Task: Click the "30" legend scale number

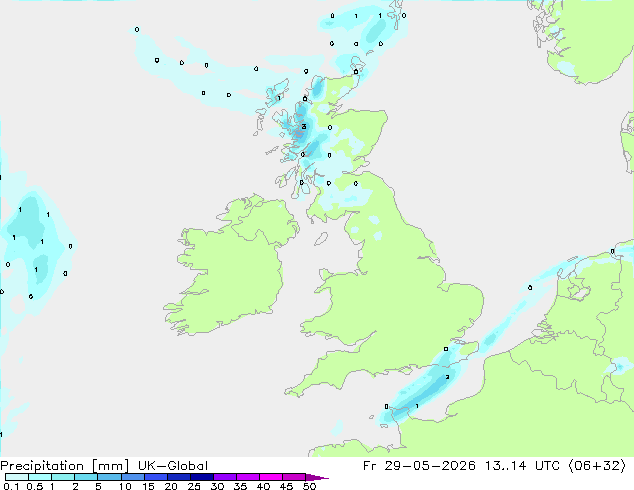Action: [x=217, y=486]
